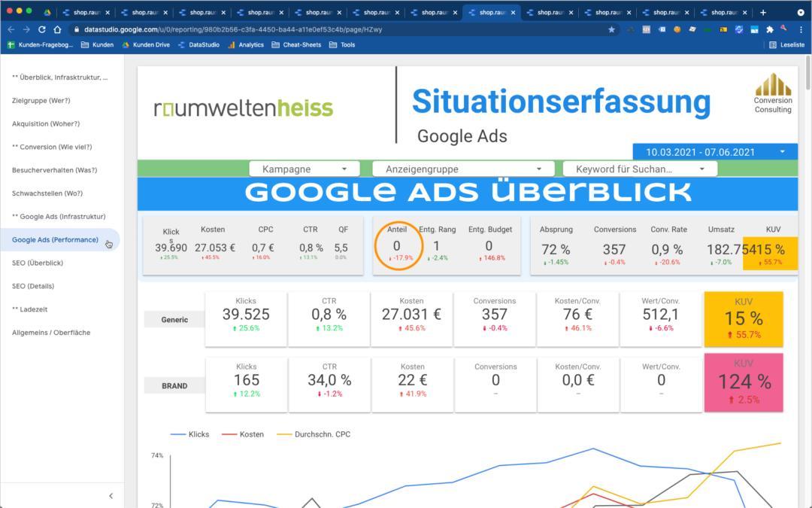Expand the Anzeigengruppe filter dropdown
The image size is (812, 508).
pyautogui.click(x=463, y=169)
